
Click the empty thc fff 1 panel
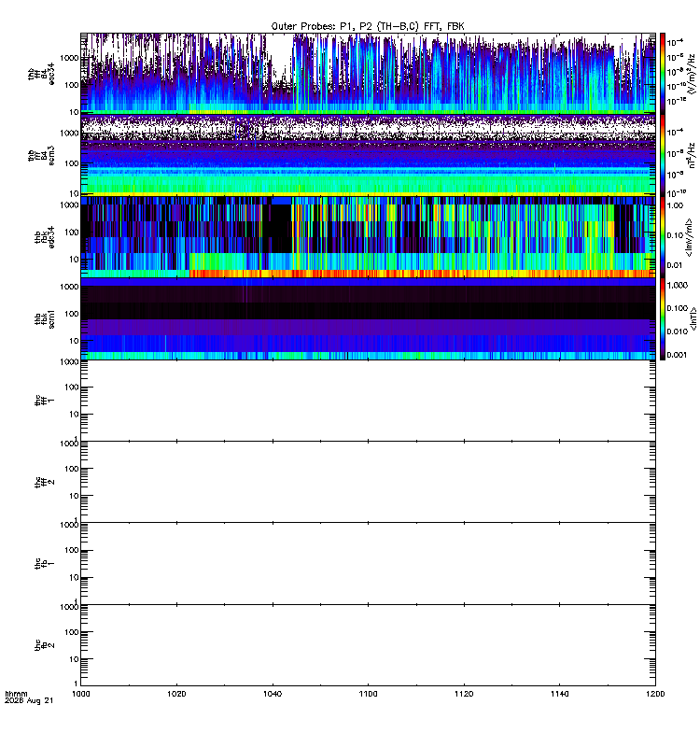coord(368,401)
